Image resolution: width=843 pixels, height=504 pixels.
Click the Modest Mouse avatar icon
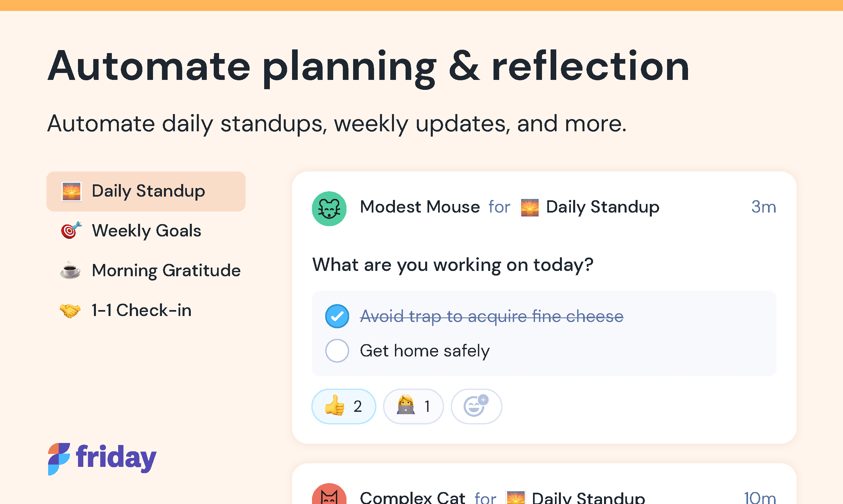(x=329, y=209)
